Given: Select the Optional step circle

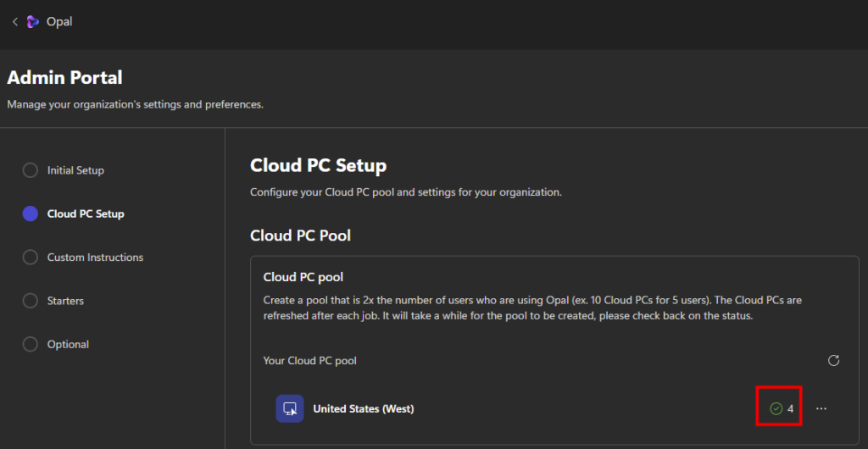Looking at the screenshot, I should (x=31, y=345).
